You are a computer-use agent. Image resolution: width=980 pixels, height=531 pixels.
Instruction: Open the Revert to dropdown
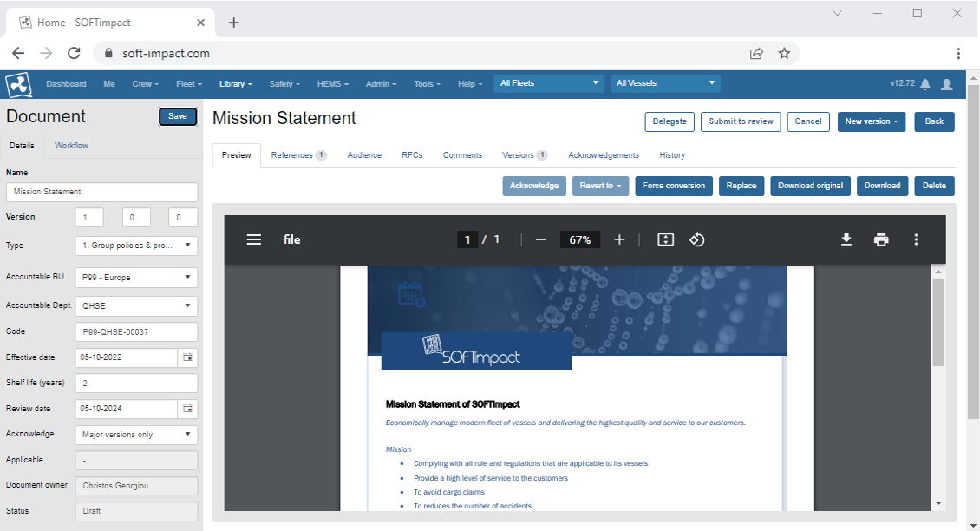tap(601, 186)
